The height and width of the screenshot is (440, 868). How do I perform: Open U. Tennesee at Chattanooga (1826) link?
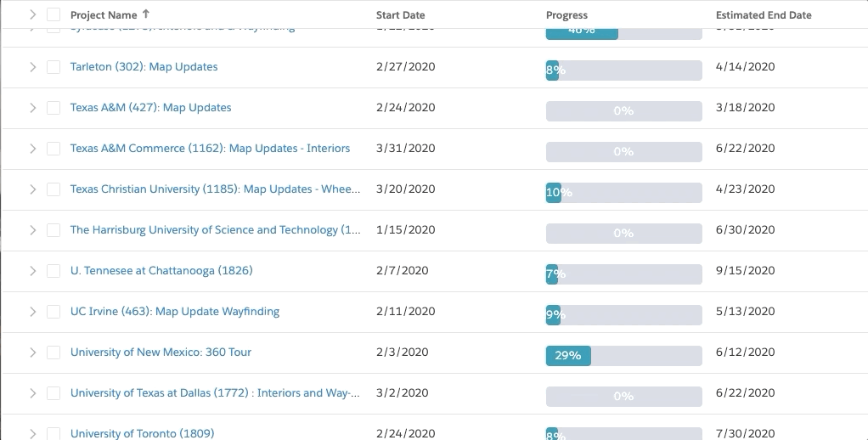[161, 271]
